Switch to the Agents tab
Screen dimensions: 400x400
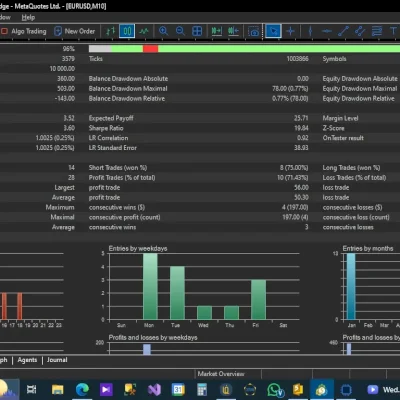click(27, 360)
